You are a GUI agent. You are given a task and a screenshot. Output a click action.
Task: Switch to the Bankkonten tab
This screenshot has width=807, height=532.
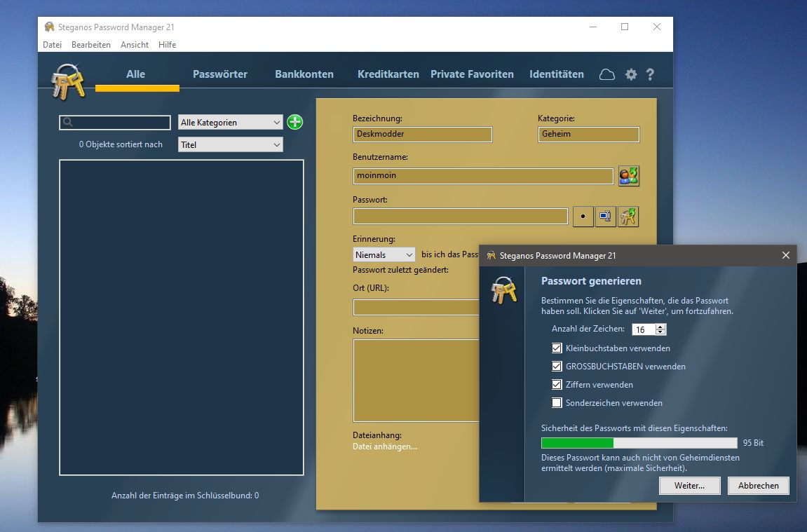pos(304,74)
